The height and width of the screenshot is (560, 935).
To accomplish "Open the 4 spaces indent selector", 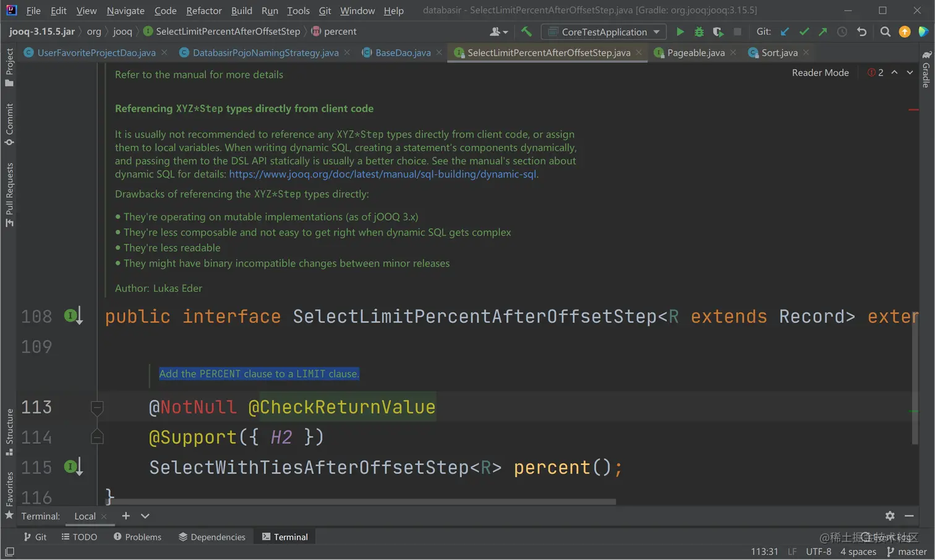I will 858,551.
